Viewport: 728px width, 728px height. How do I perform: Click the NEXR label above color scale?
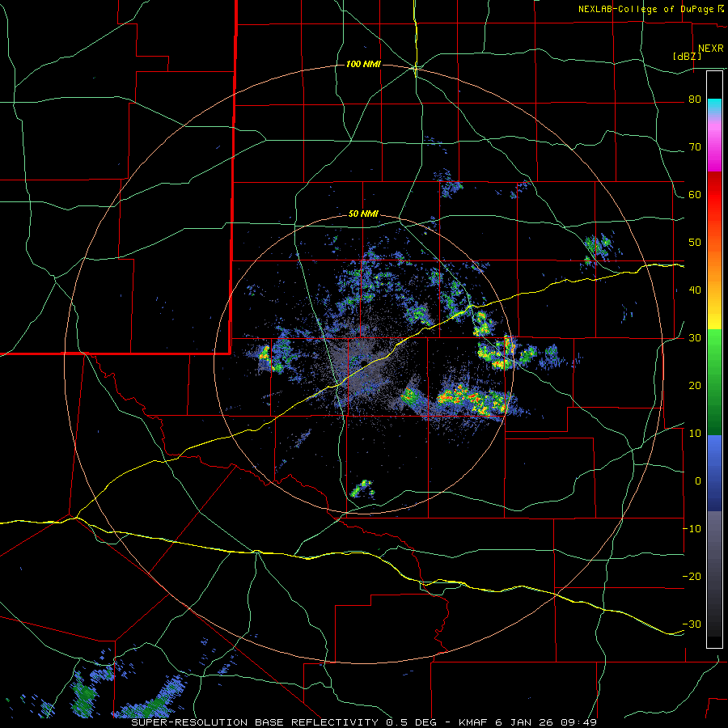click(x=711, y=49)
